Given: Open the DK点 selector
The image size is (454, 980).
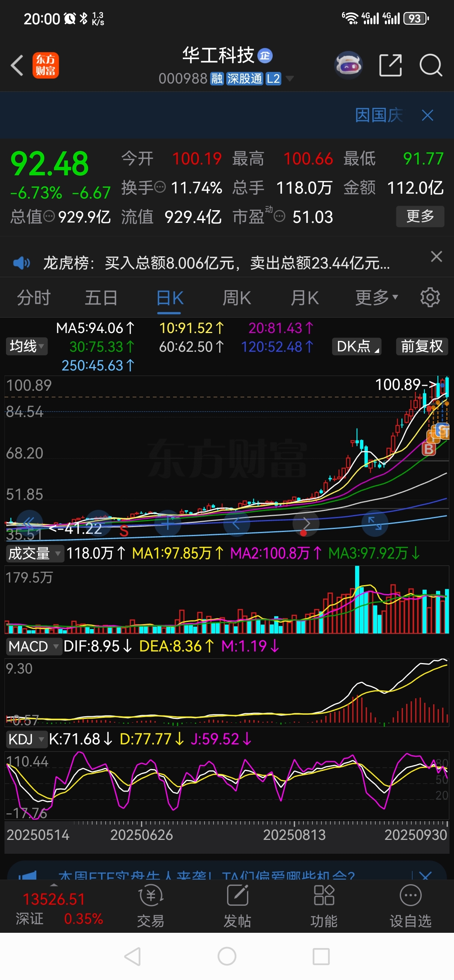Looking at the screenshot, I should pos(357,347).
